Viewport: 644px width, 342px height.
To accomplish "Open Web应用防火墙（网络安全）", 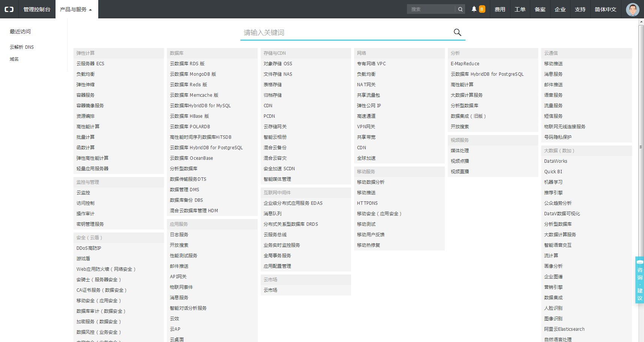I will coord(106,269).
